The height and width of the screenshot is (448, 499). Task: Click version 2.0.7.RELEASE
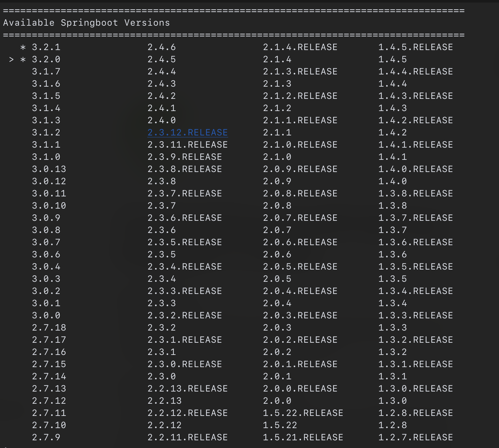[300, 218]
